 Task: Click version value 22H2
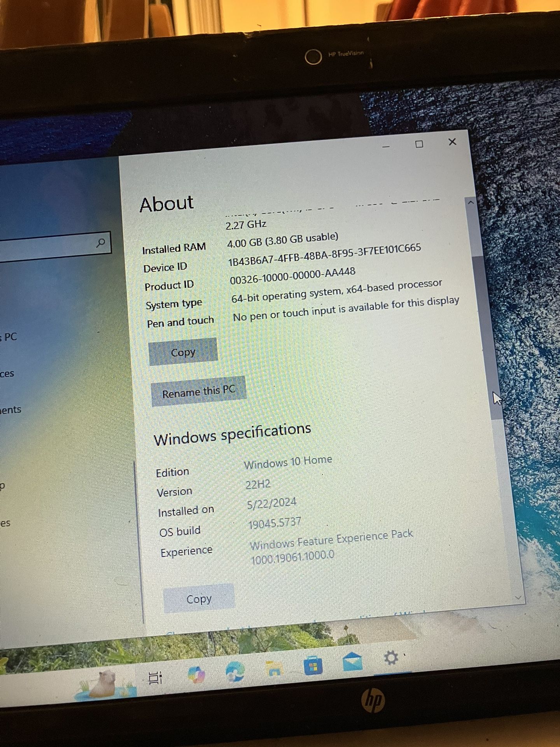tap(258, 484)
